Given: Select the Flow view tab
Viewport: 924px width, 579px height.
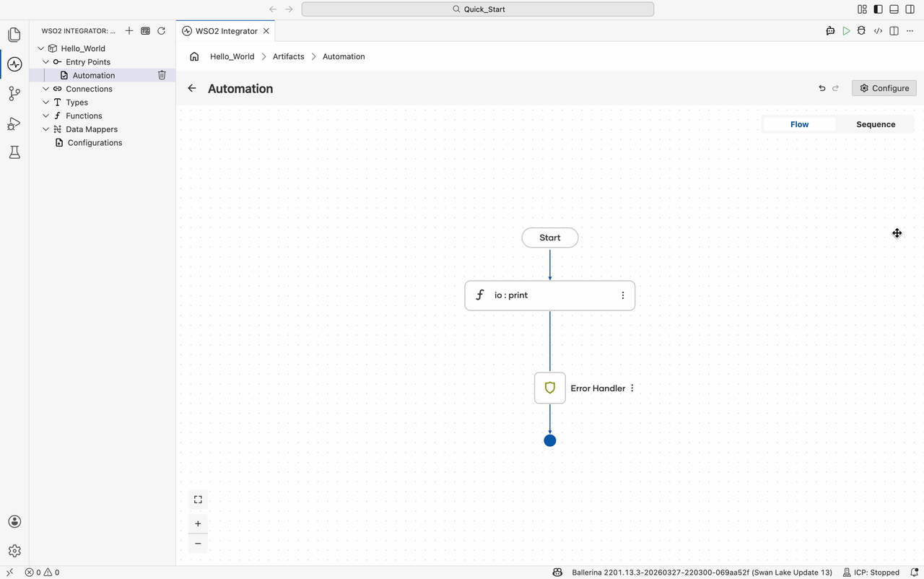Looking at the screenshot, I should click(799, 124).
